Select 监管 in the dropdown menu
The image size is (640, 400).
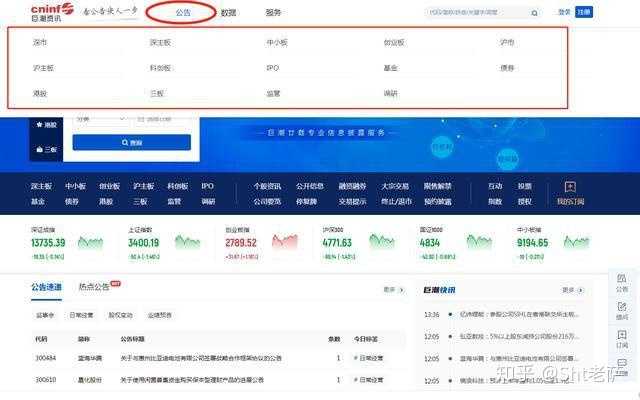[273, 93]
